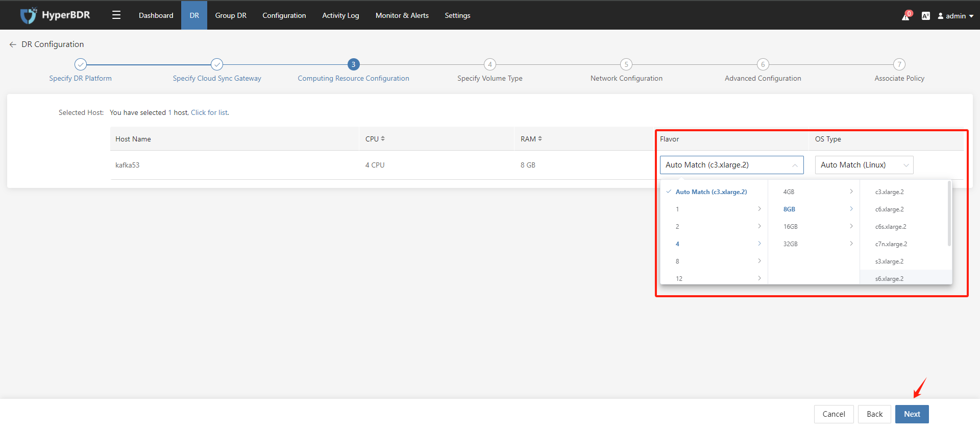Click the flavor list vertical scrollbar

click(x=949, y=213)
